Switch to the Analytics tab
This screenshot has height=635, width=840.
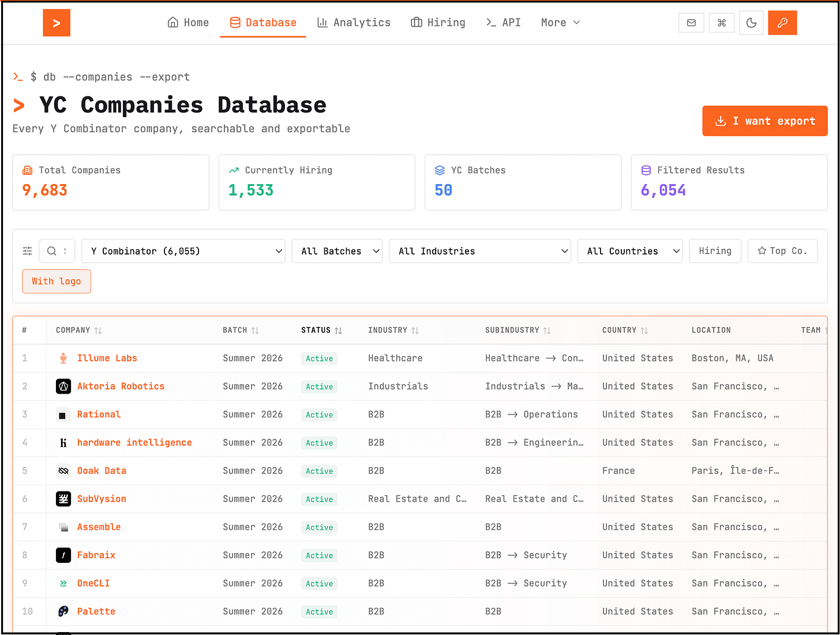tap(354, 23)
